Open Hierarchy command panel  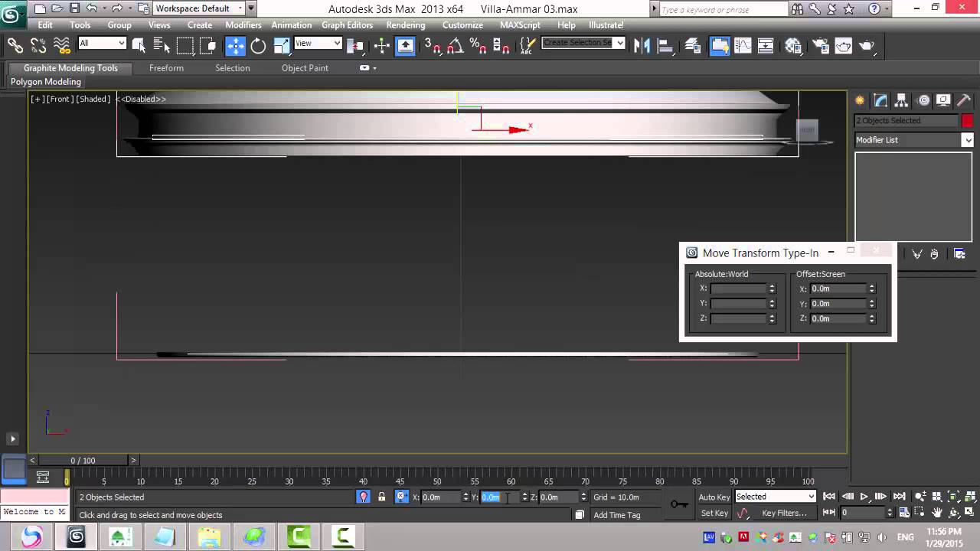tap(902, 100)
